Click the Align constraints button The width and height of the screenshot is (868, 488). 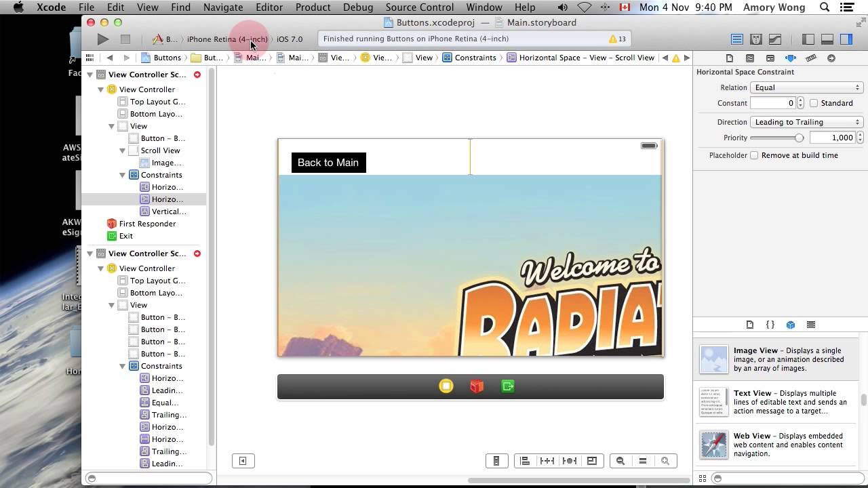(525, 461)
